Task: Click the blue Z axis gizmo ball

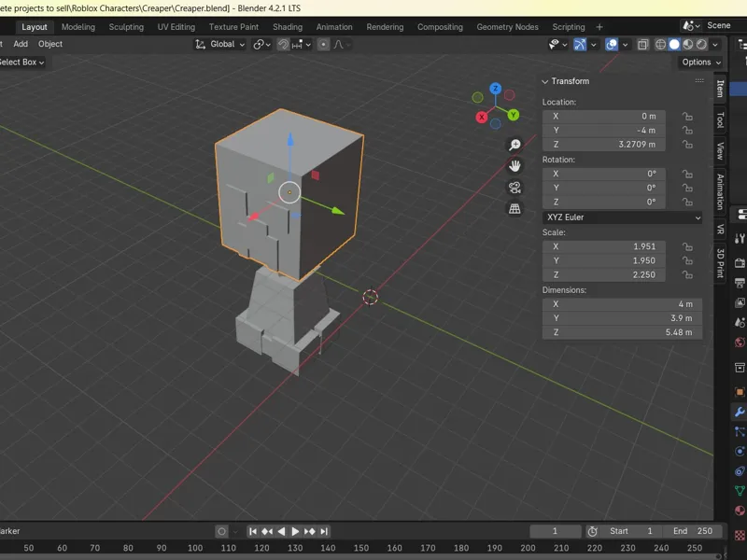Action: tap(496, 88)
